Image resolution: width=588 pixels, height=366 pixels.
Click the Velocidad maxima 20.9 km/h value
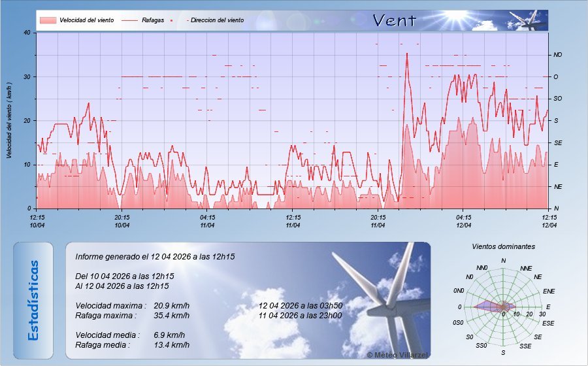click(x=172, y=305)
